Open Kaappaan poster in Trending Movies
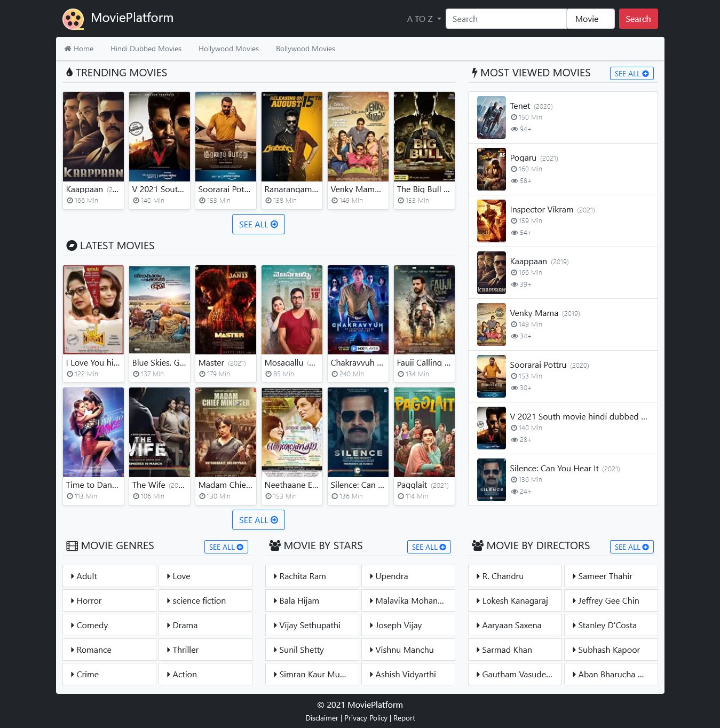 coord(93,137)
